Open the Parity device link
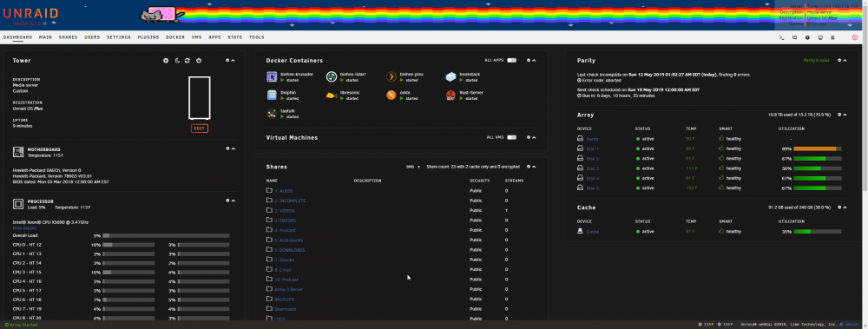The width and height of the screenshot is (868, 329). [592, 139]
